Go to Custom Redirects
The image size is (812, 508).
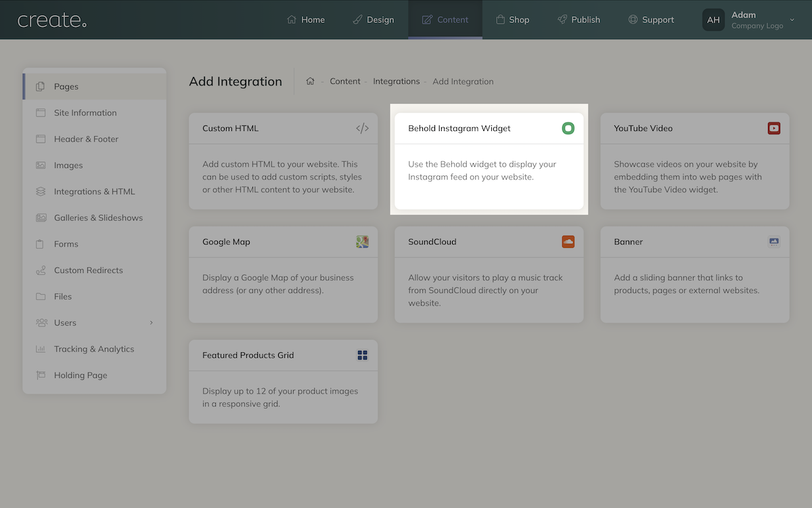[95, 270]
